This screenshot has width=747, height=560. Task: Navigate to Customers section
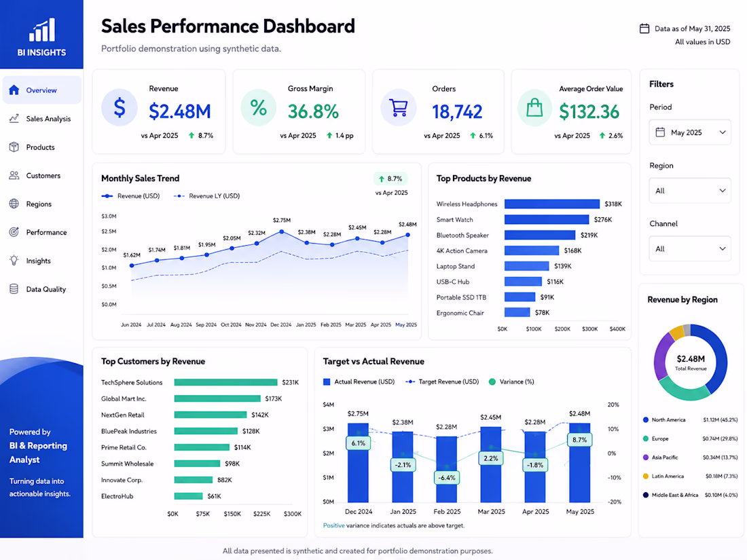[42, 175]
